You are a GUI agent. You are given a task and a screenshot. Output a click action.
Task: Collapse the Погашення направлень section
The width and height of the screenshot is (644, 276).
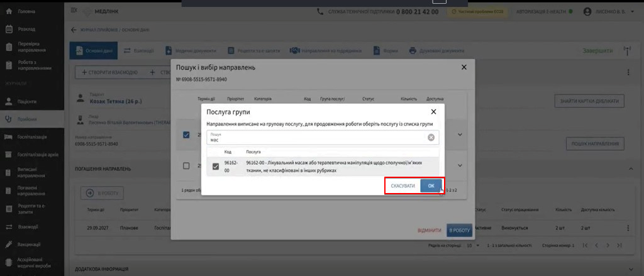coord(631,168)
